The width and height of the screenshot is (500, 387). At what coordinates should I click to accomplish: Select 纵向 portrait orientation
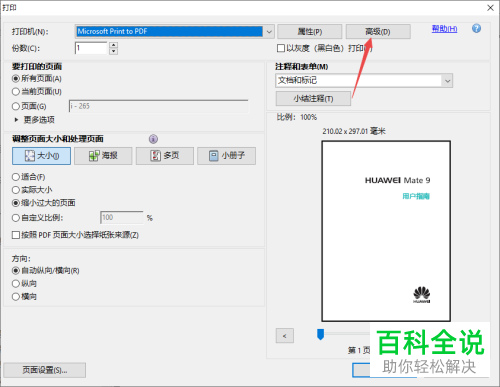point(24,284)
